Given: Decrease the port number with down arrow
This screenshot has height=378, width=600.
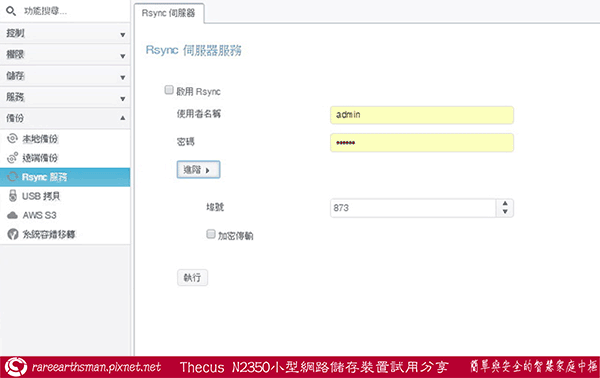Looking at the screenshot, I should point(505,212).
